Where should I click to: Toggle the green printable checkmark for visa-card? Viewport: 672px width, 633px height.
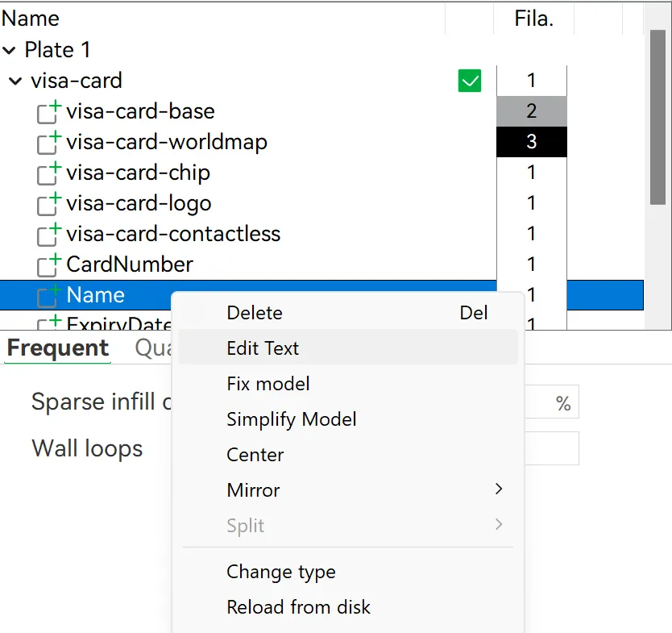coord(470,81)
